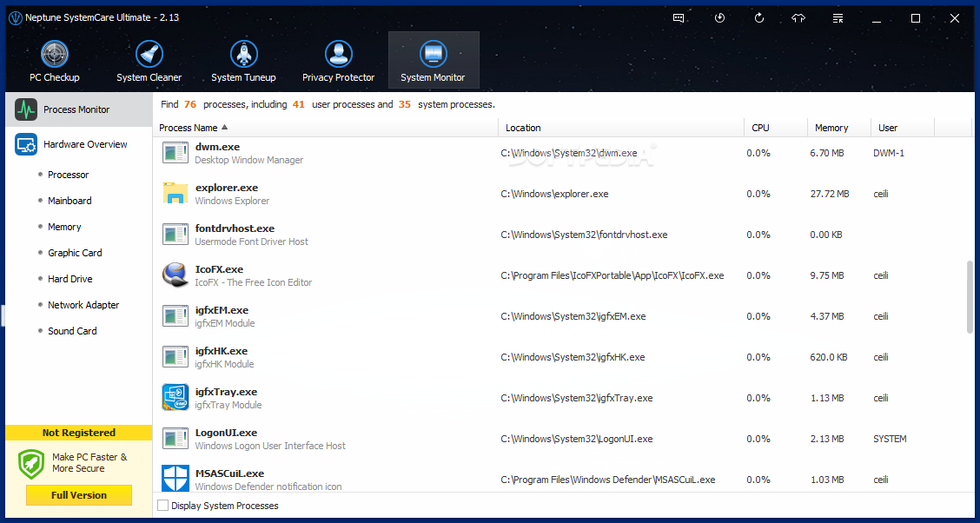Viewport: 980px width, 523px height.
Task: Select Process Monitor in sidebar
Action: pyautogui.click(x=79, y=109)
